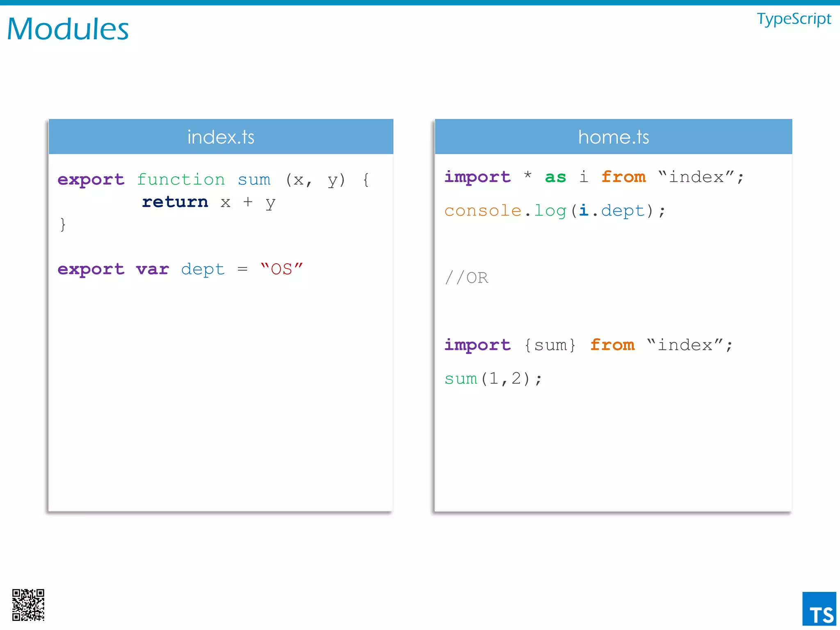Click the "OS" string value

pos(282,269)
